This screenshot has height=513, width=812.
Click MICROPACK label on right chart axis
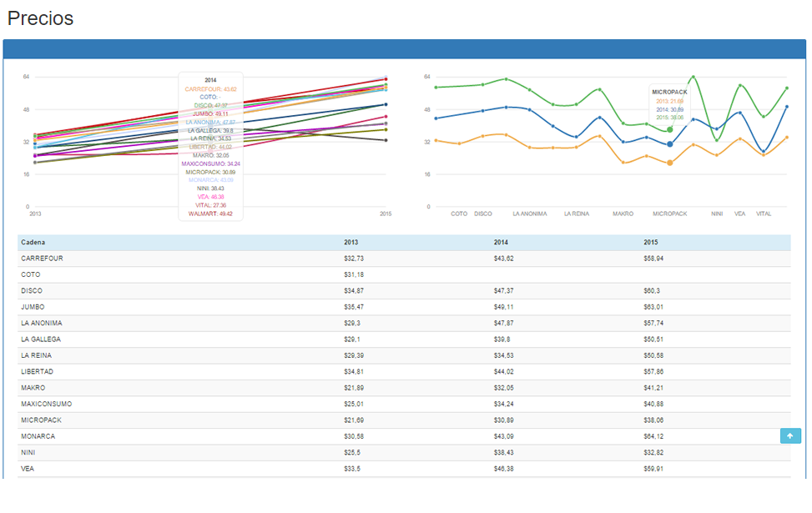tap(669, 214)
